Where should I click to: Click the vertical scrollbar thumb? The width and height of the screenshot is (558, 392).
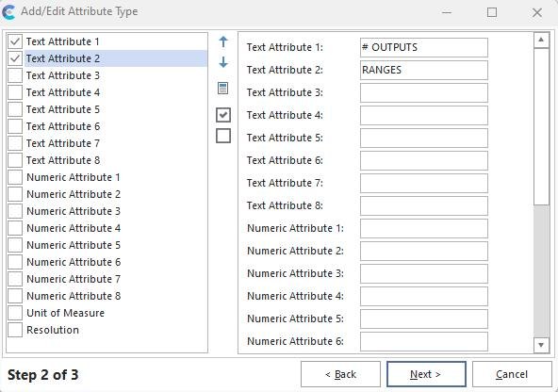click(x=541, y=126)
